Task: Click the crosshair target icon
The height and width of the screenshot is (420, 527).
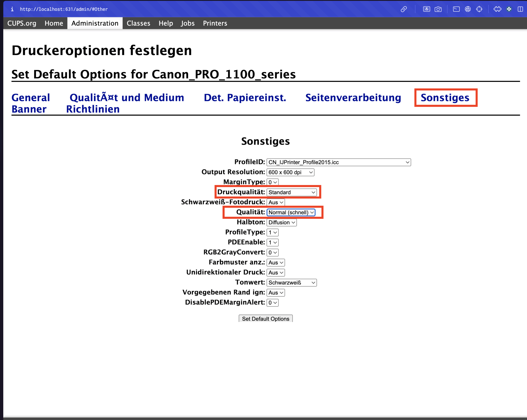Action: 479,9
